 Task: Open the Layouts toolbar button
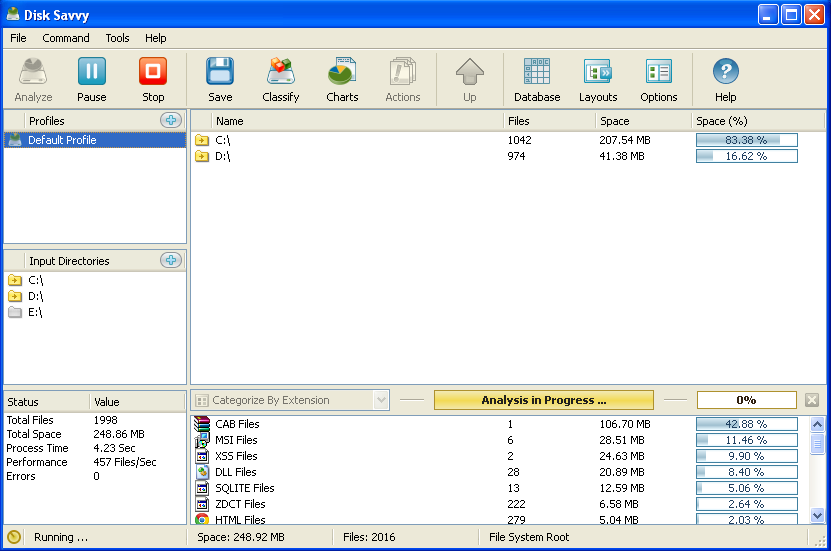click(597, 80)
